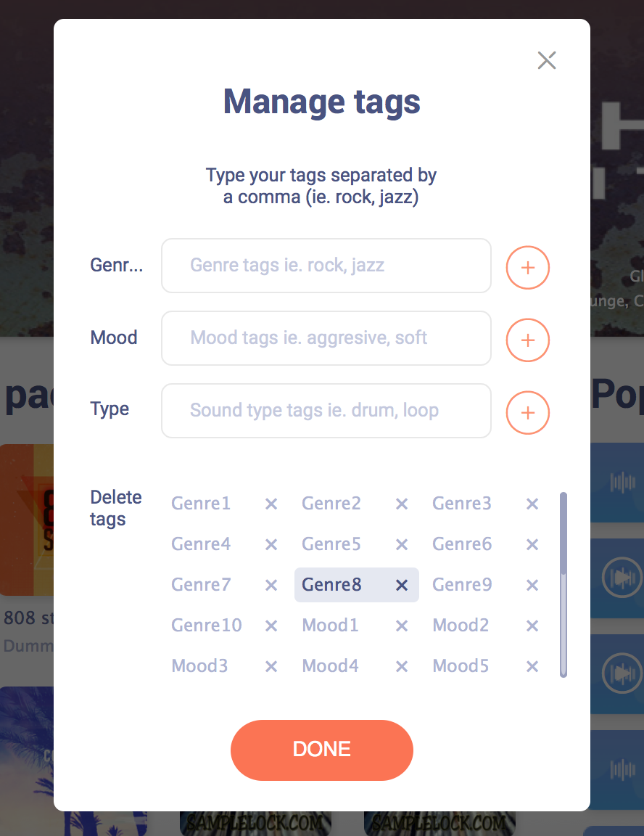Delete the Genre1 tag
Viewport: 644px width, 836px height.
coord(271,504)
